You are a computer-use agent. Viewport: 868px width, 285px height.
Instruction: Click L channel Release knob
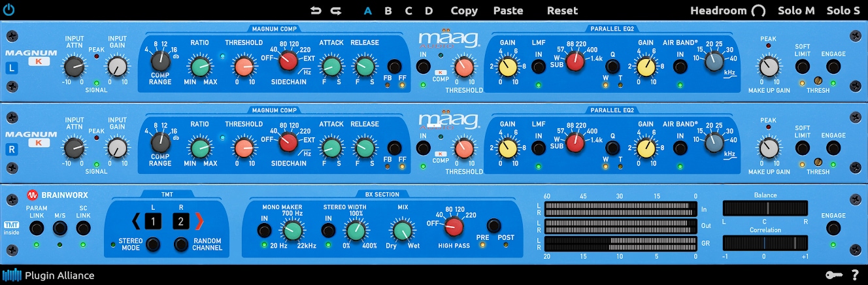[x=364, y=67]
